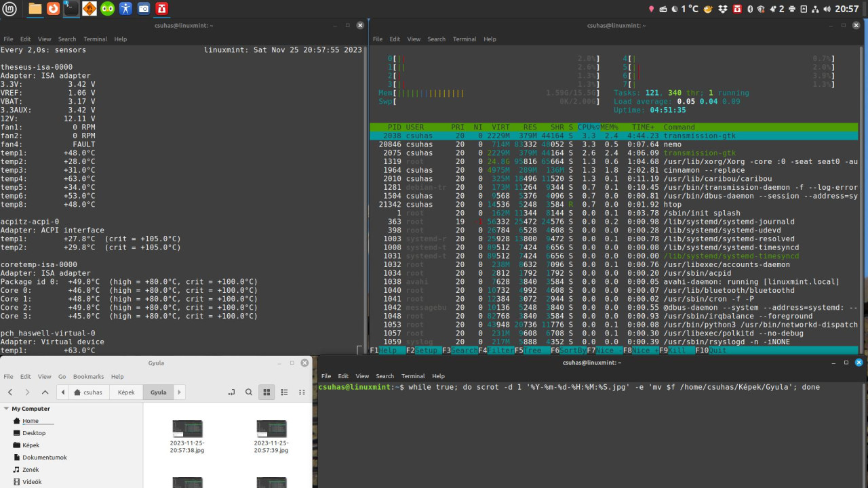Select thumbnail 2023-11-25-20:57:39.jpg

click(271, 436)
